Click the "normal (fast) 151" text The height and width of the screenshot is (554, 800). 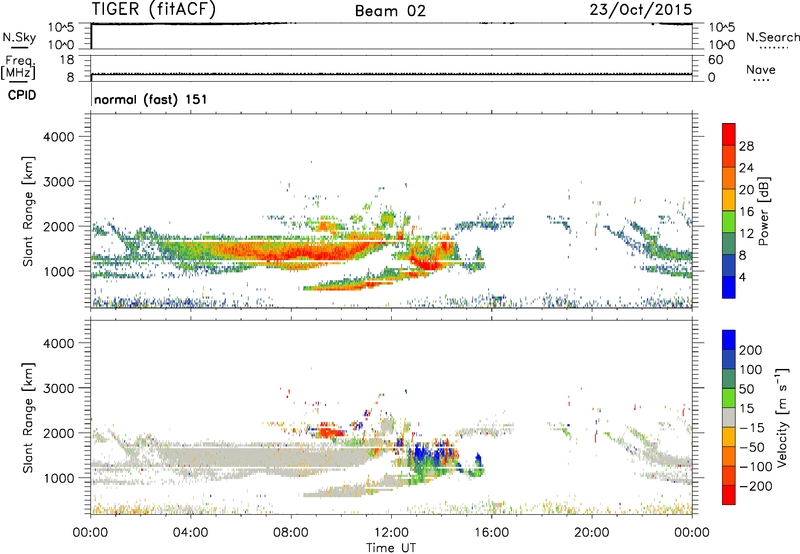[151, 99]
